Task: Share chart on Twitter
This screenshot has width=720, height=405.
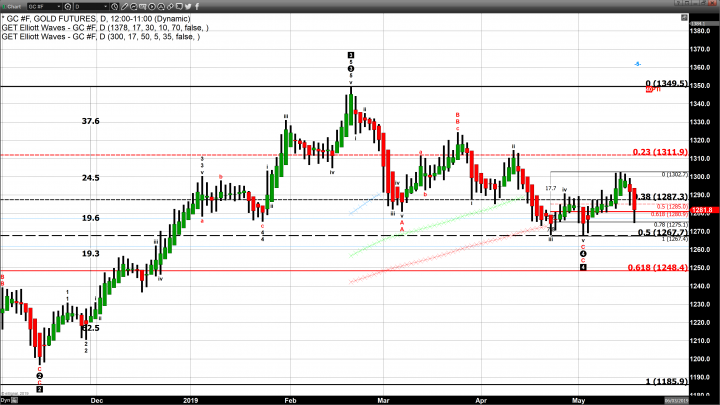Action: click(188, 6)
